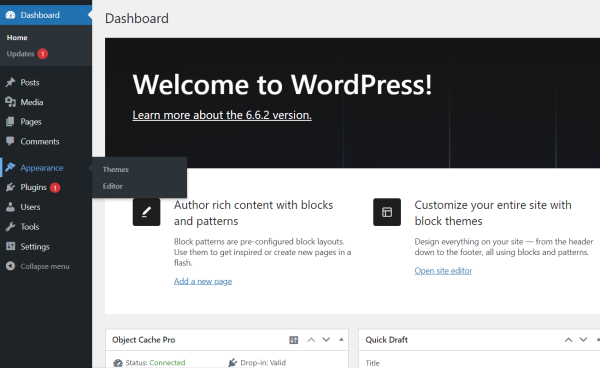Click the Users person icon
Image resolution: width=600 pixels, height=368 pixels.
(x=10, y=207)
